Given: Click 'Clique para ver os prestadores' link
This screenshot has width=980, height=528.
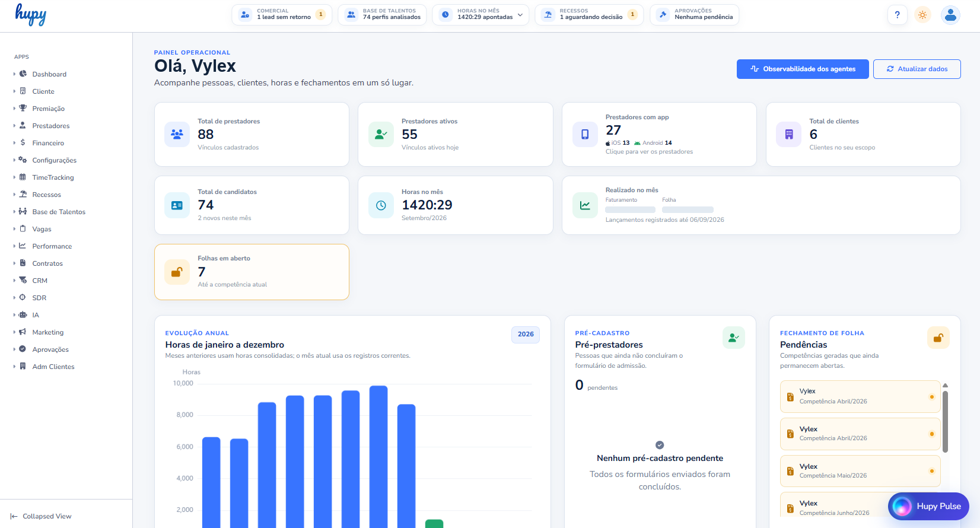Looking at the screenshot, I should [x=649, y=152].
